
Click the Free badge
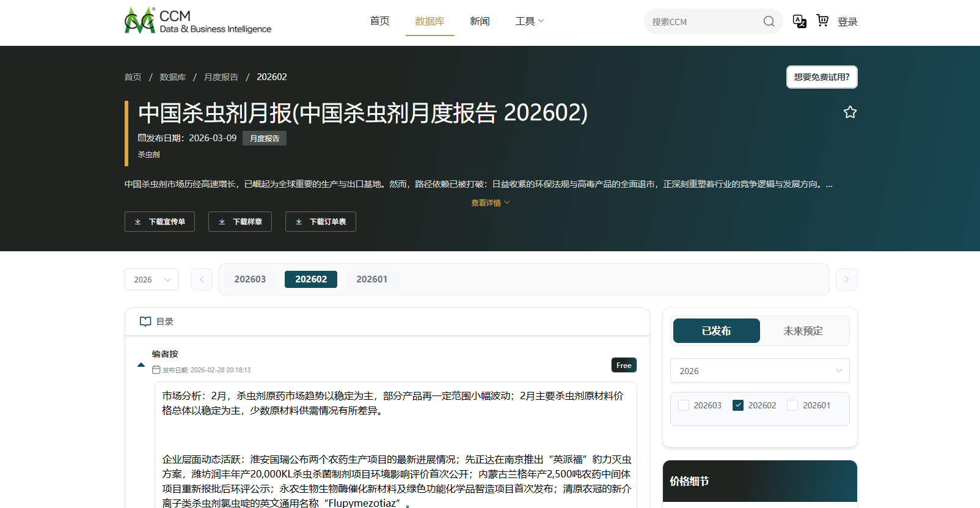coord(624,365)
